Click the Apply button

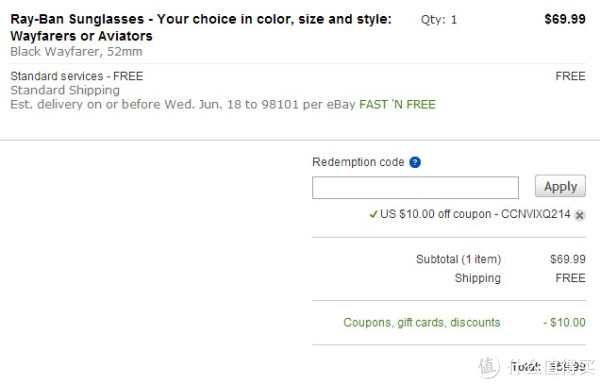click(560, 186)
